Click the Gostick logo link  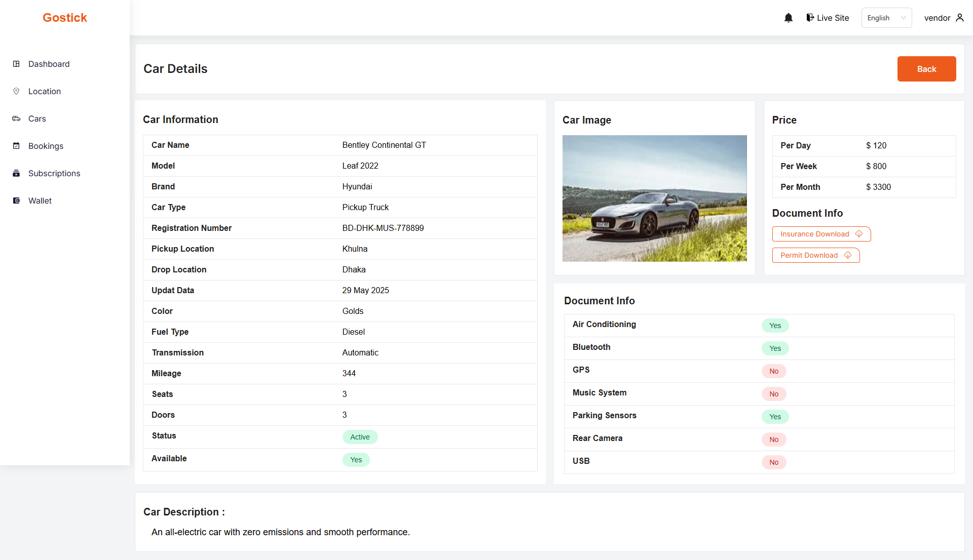pyautogui.click(x=65, y=18)
